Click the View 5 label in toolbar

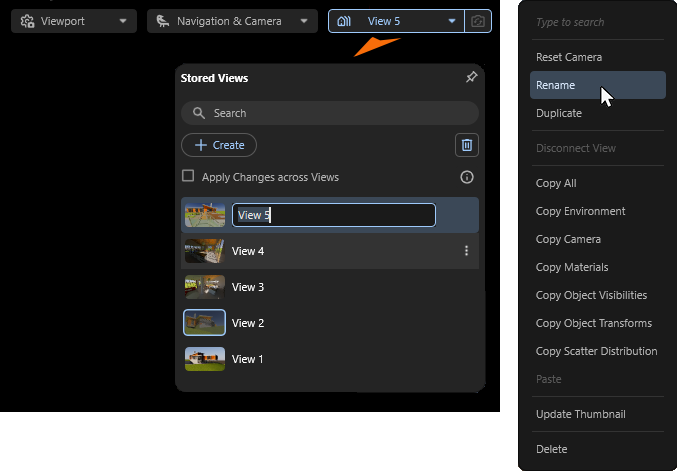384,21
